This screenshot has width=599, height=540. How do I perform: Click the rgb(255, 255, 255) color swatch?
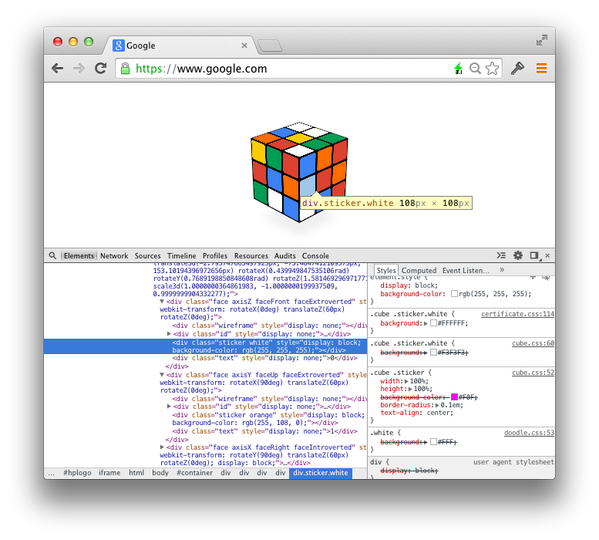454,294
